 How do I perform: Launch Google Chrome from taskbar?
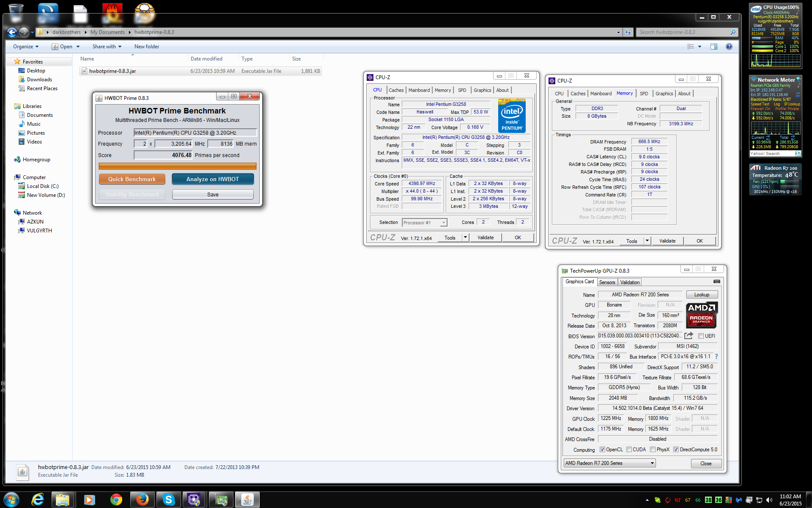pos(115,500)
